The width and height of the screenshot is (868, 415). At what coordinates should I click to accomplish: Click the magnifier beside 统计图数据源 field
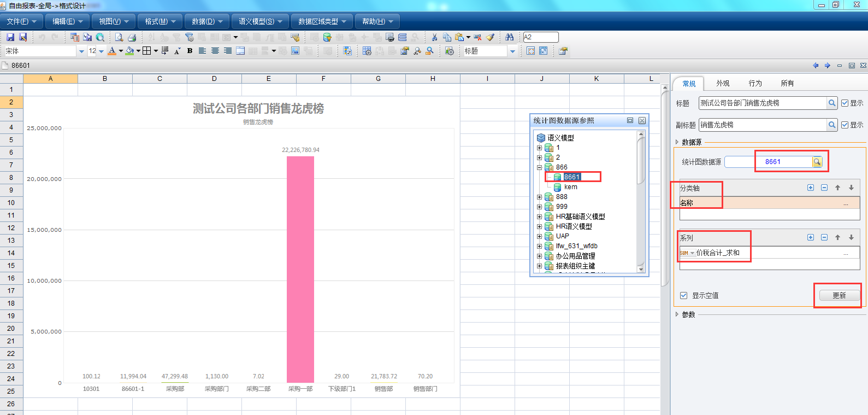817,162
